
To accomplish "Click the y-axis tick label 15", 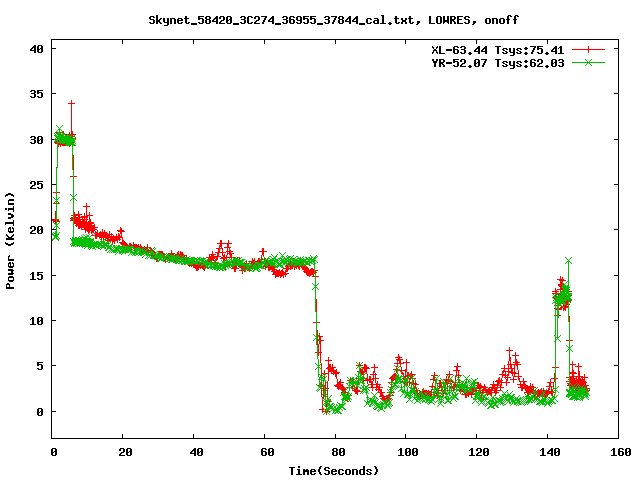I will (x=36, y=276).
